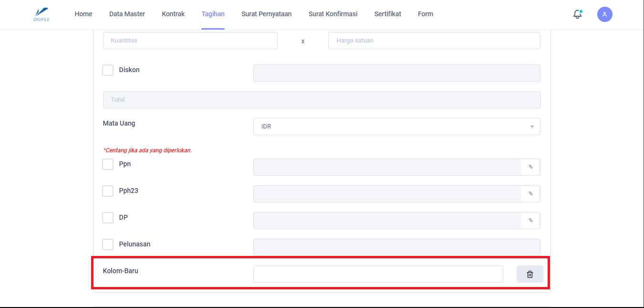Switch to the Sertifikat menu

(387, 14)
